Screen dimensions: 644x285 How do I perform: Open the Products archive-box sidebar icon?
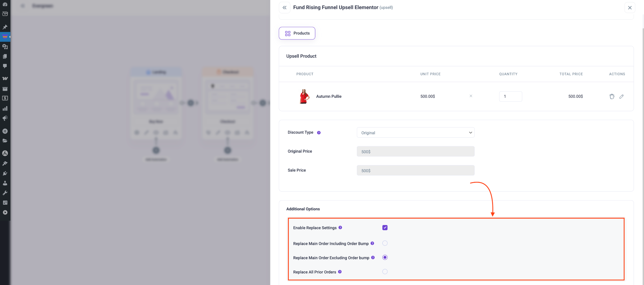click(x=5, y=89)
